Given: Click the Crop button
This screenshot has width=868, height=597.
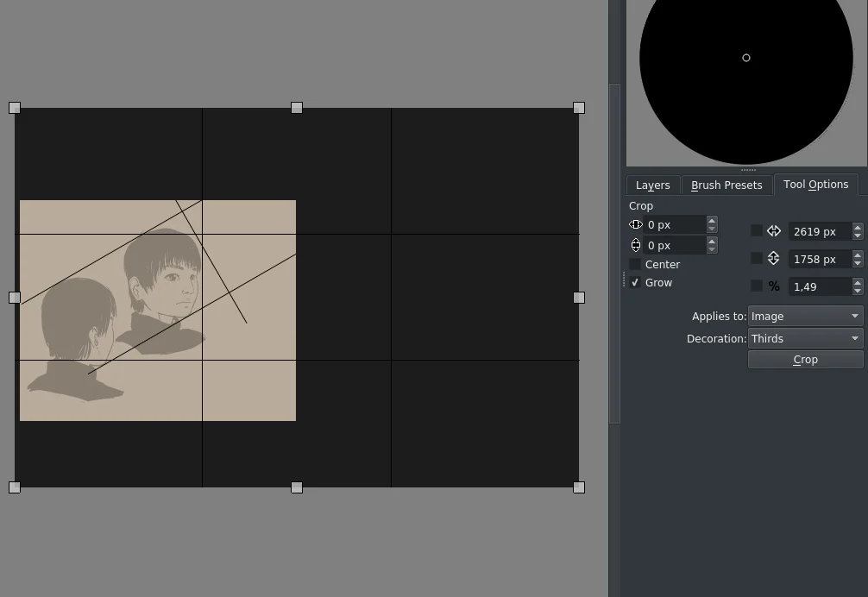Looking at the screenshot, I should [806, 360].
